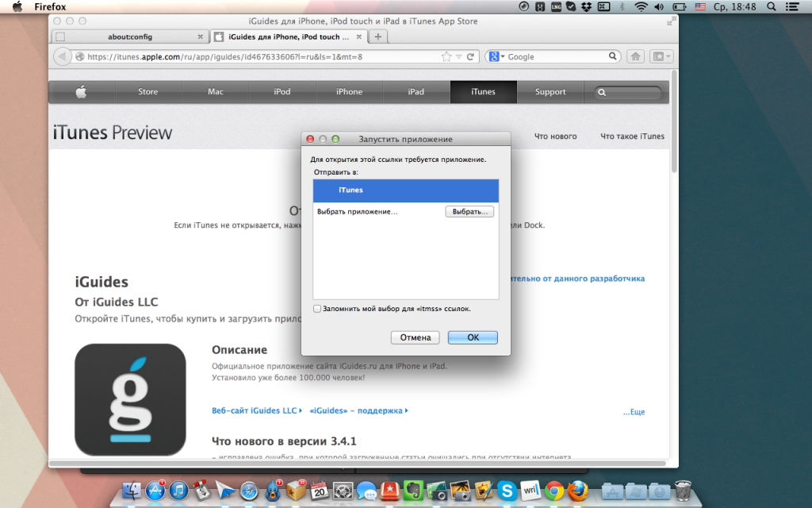This screenshot has width=812, height=508.
Task: Open a new tab with the plus button
Action: (x=378, y=37)
